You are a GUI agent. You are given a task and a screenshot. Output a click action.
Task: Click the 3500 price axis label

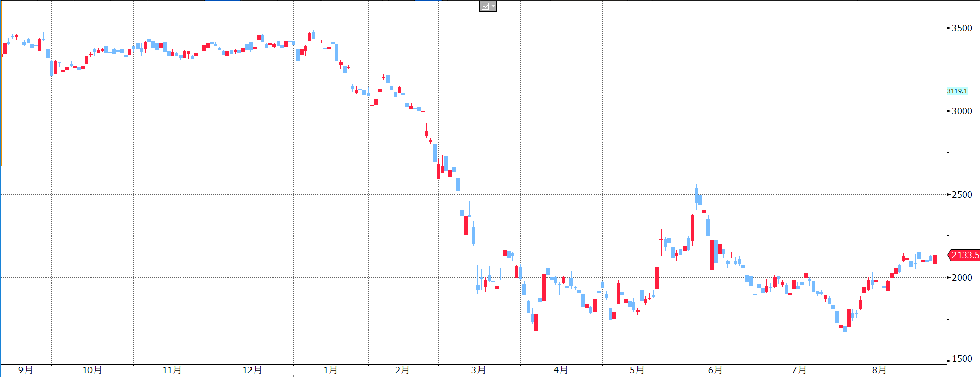[x=962, y=28]
